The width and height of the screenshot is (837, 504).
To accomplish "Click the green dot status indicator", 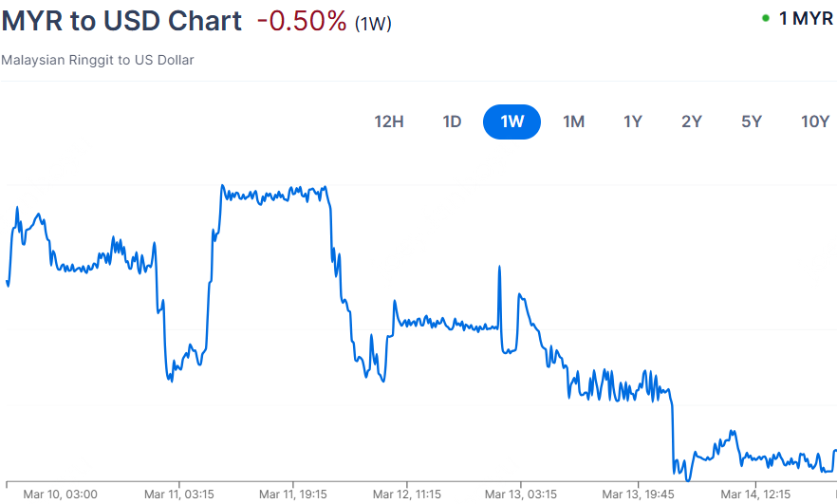I will [766, 19].
